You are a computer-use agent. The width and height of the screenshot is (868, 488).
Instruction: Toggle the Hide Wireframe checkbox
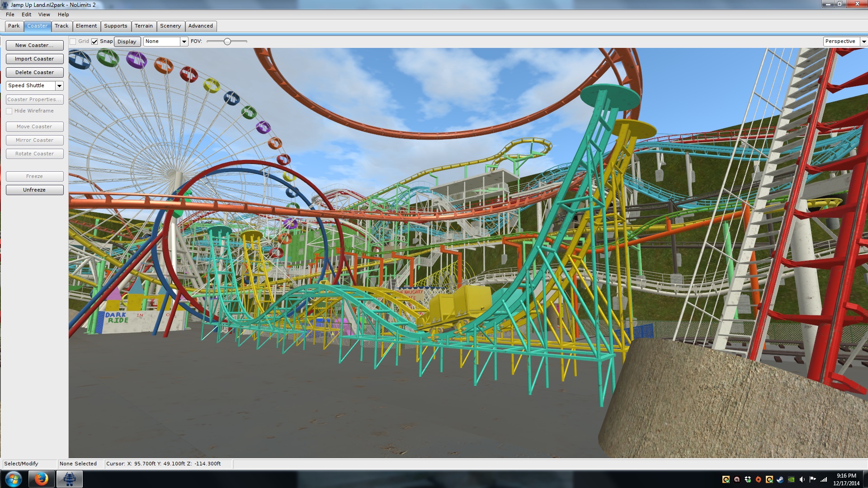[x=9, y=111]
